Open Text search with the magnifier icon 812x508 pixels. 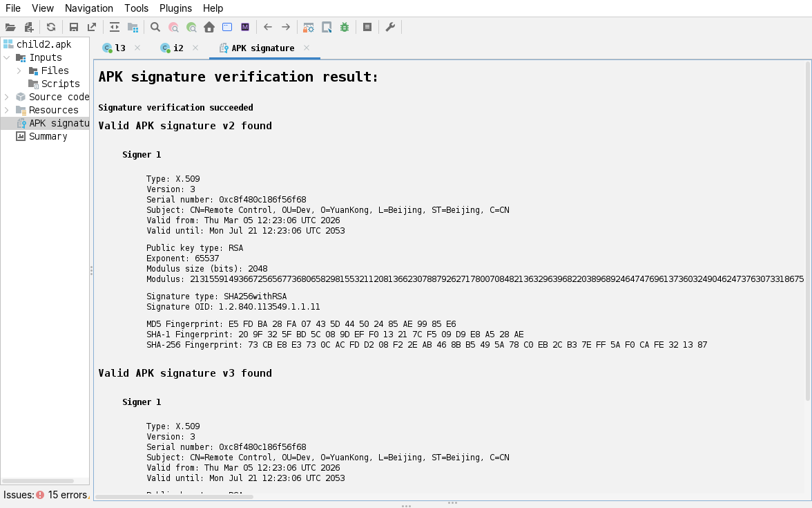click(x=155, y=28)
